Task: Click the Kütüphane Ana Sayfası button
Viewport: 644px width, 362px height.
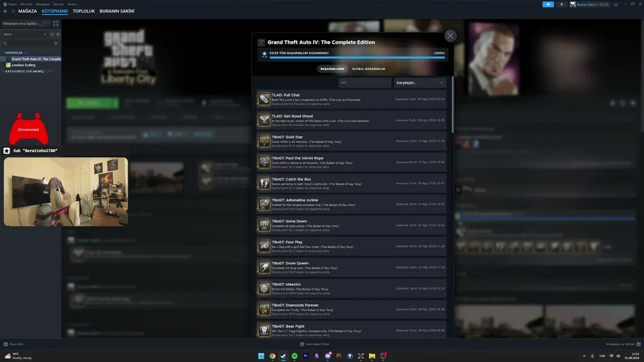Action: tap(26, 23)
